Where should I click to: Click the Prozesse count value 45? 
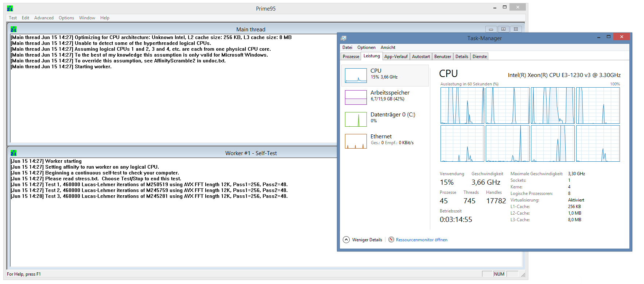click(444, 201)
